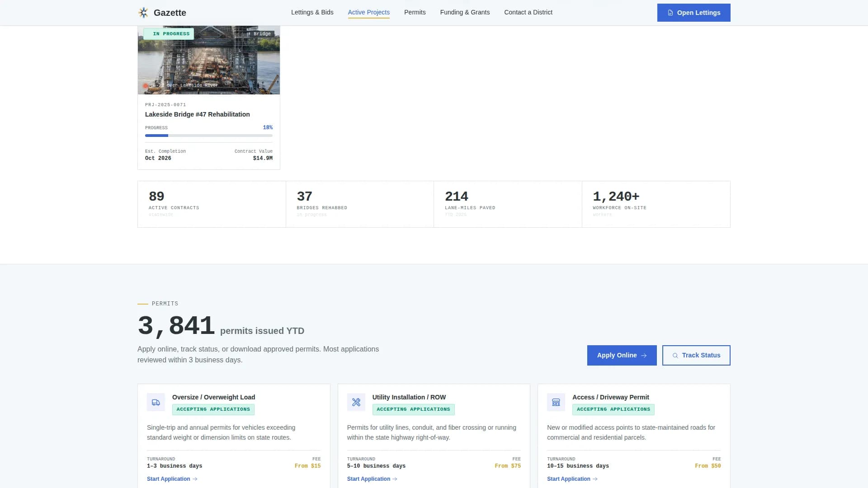Click the 1,240+ Workforce On-Site stat
The image size is (868, 488).
pyautogui.click(x=656, y=204)
